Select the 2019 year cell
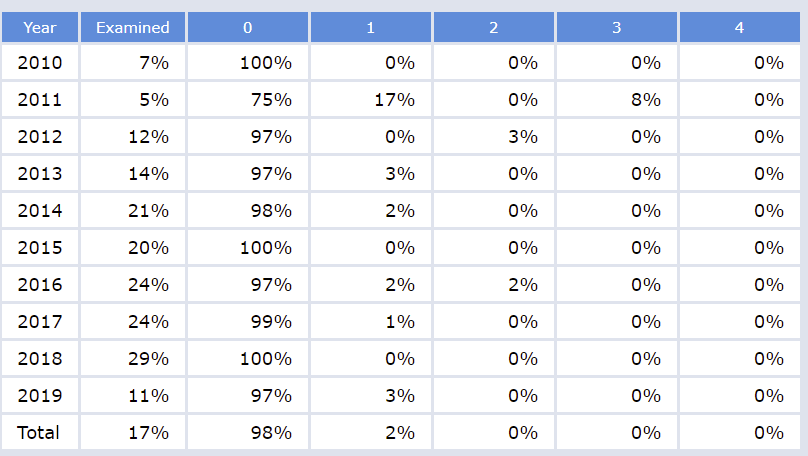The image size is (808, 456). point(40,395)
